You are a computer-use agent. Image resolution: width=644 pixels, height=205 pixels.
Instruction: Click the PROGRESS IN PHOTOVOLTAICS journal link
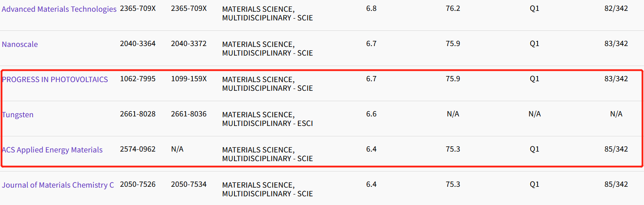point(55,79)
